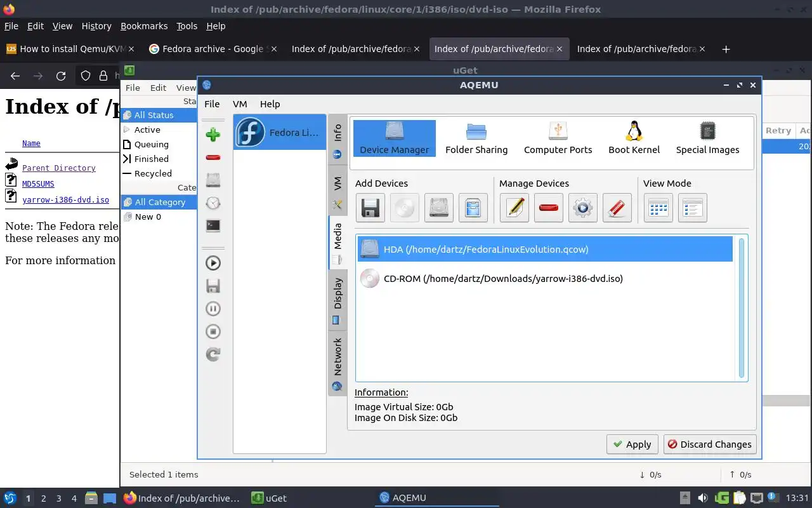Edit the selected device with pencil icon
Viewport: 812px width, 508px height.
click(514, 208)
